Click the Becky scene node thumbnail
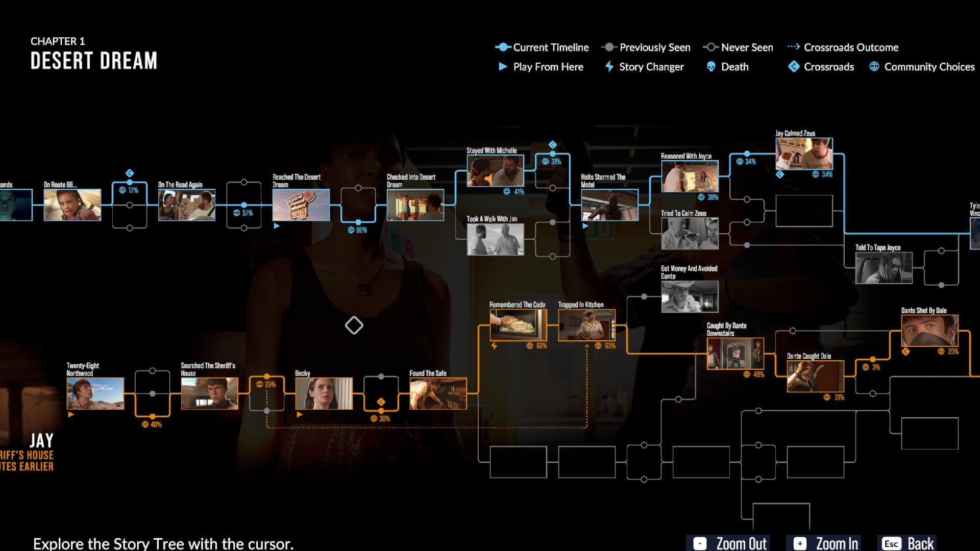The height and width of the screenshot is (551, 980). [x=323, y=393]
